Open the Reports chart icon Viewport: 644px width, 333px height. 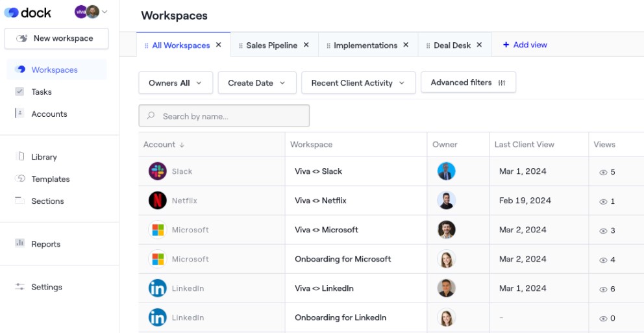coord(19,244)
